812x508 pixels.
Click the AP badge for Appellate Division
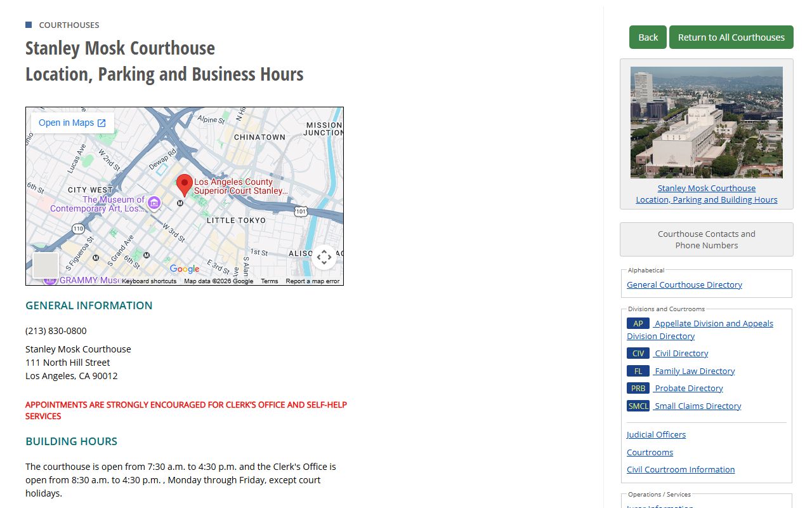pyautogui.click(x=638, y=323)
